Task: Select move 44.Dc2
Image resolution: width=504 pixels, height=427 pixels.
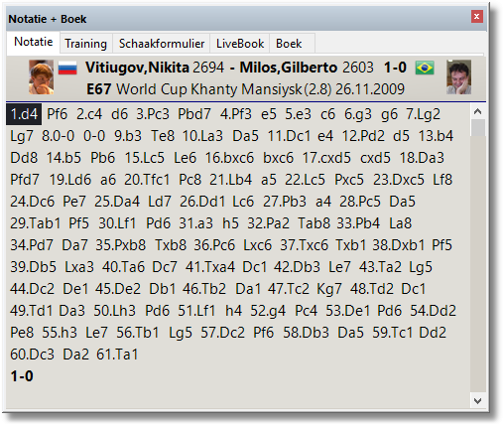Action: pos(32,289)
